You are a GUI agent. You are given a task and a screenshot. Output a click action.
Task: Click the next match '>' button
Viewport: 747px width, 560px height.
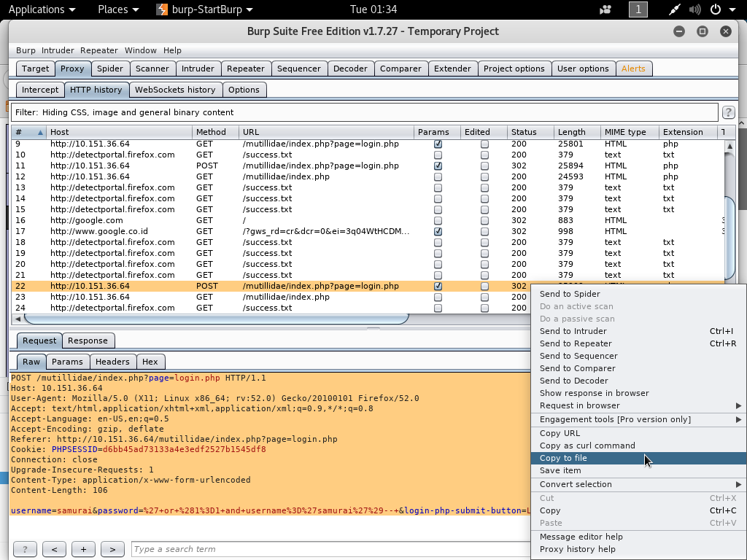pos(112,549)
